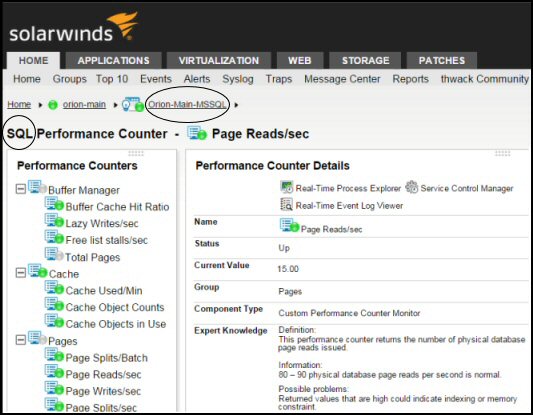The width and height of the screenshot is (533, 415).
Task: Open the Events submenu item
Action: [x=156, y=79]
